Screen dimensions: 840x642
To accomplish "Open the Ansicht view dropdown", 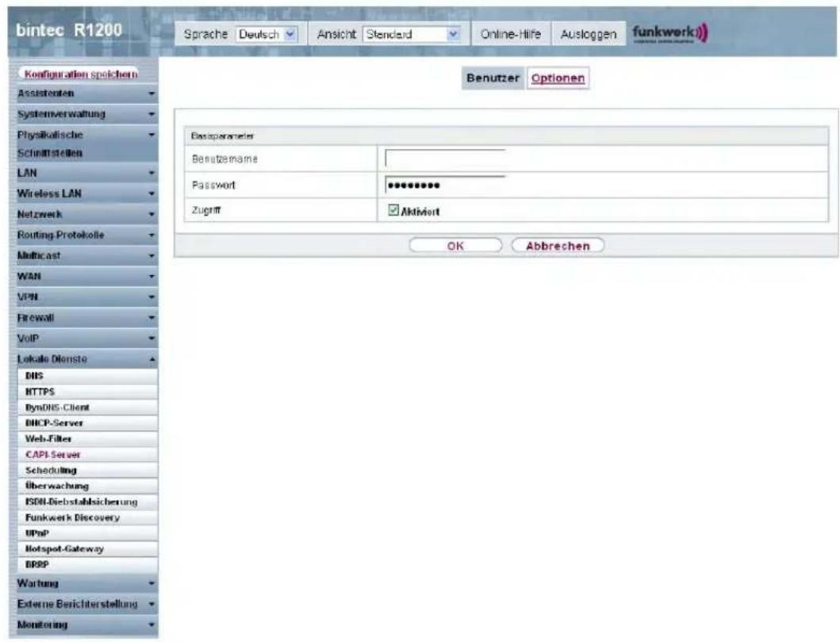I will [412, 34].
